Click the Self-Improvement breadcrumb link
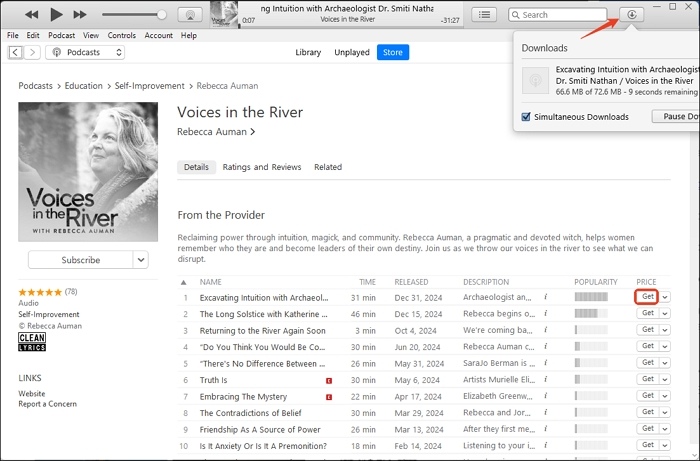The width and height of the screenshot is (700, 461). click(x=150, y=86)
